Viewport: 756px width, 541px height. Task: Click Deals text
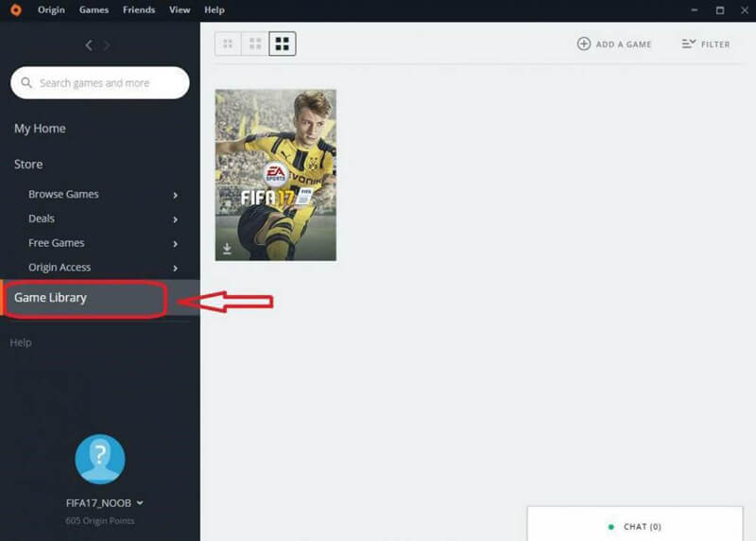point(42,218)
